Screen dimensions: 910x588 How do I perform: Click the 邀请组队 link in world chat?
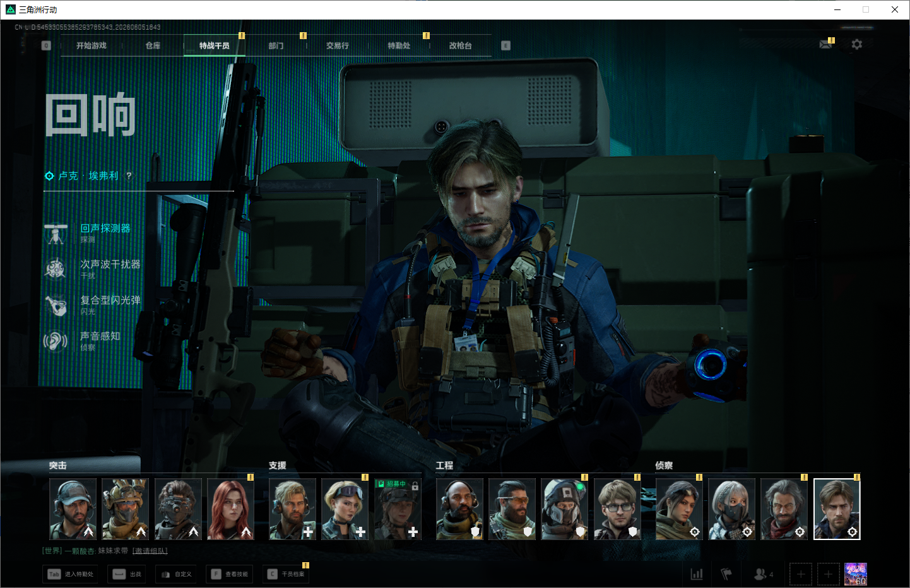[150, 551]
